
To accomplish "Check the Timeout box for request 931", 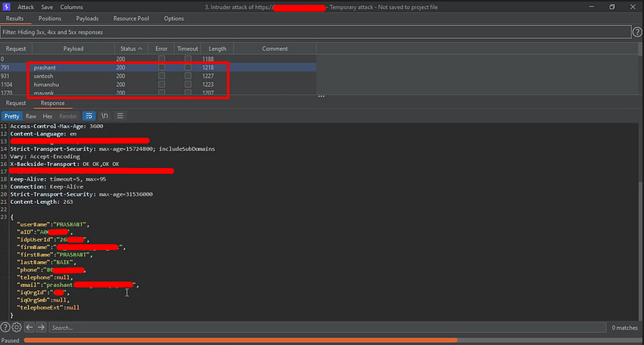I will [188, 77].
